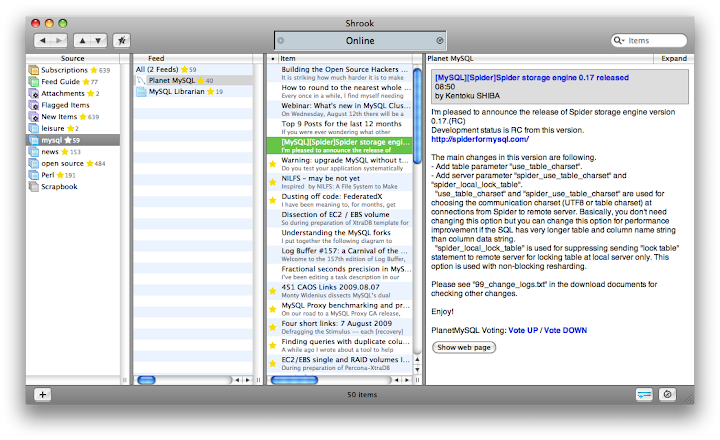Click the bottom-right circular stop icon

667,394
